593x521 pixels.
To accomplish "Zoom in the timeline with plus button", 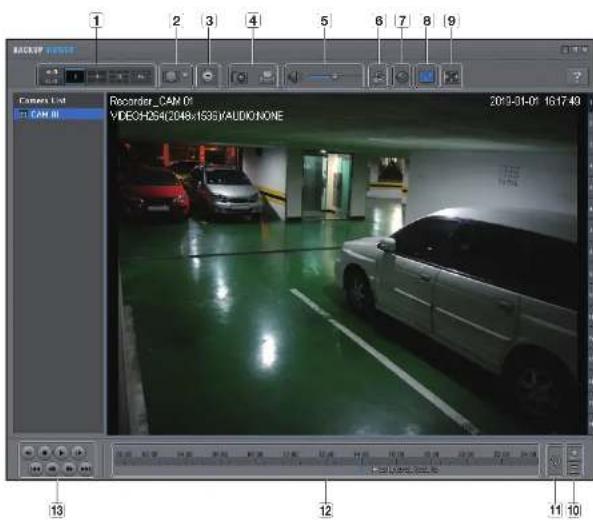I will tap(574, 453).
